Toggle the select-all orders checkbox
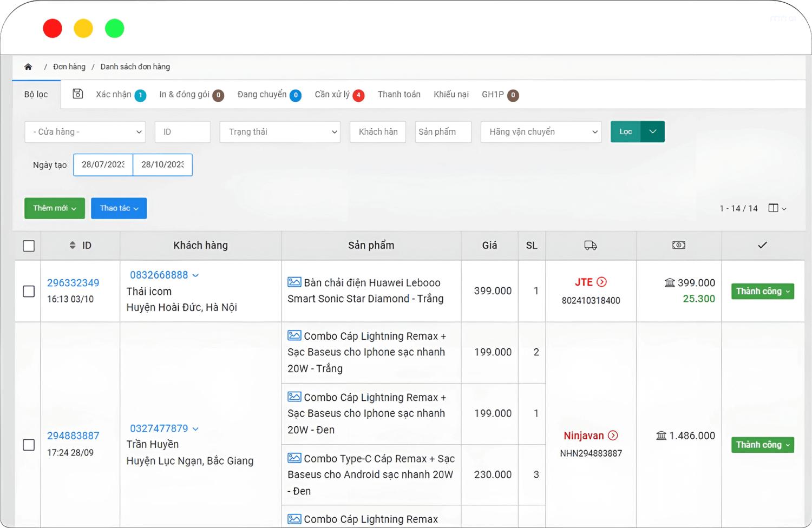 tap(29, 246)
